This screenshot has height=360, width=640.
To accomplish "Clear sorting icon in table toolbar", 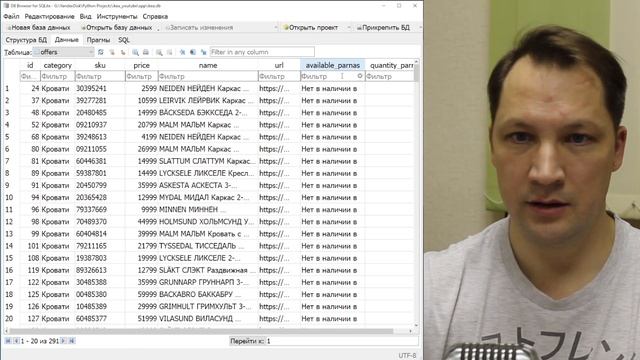I will (x=122, y=52).
